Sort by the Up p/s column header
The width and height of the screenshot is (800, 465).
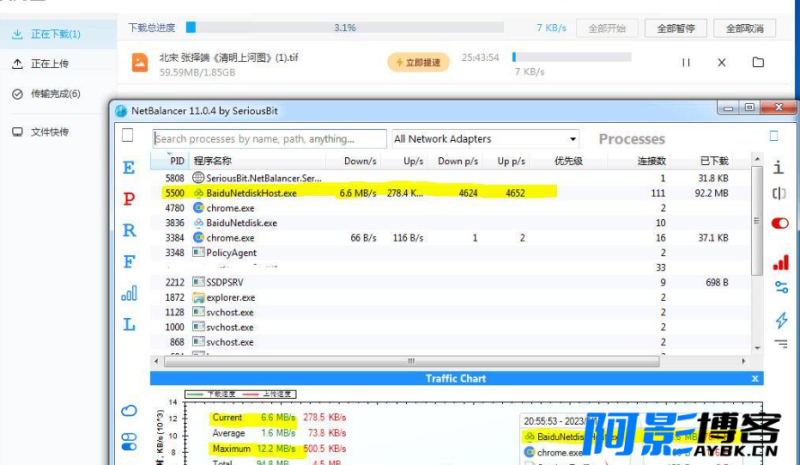(506, 161)
